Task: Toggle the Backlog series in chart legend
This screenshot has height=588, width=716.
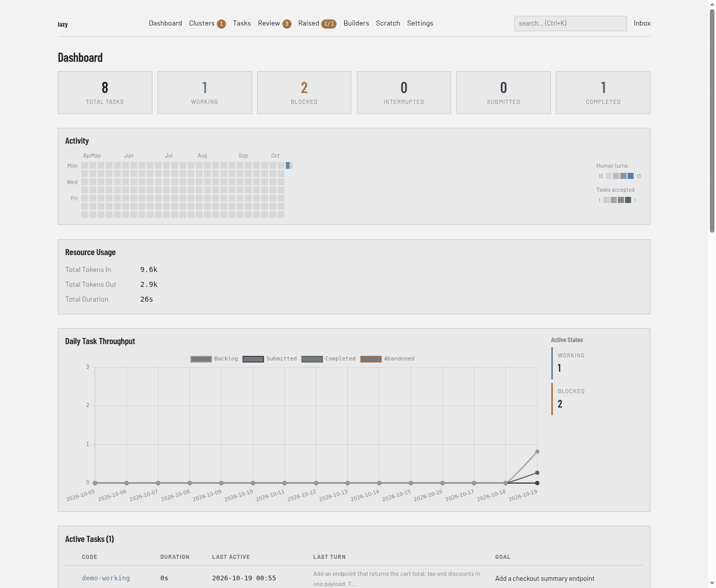Action: tap(214, 359)
